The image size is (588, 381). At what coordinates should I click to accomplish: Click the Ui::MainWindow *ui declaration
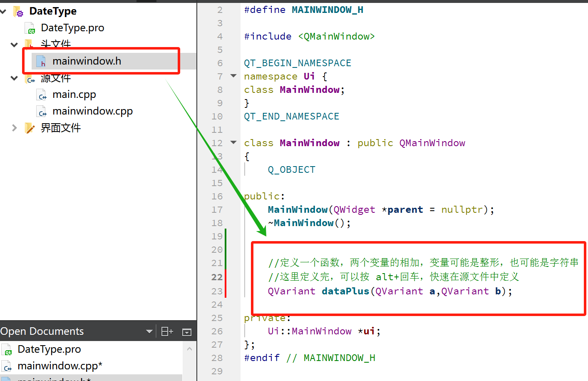pos(324,331)
